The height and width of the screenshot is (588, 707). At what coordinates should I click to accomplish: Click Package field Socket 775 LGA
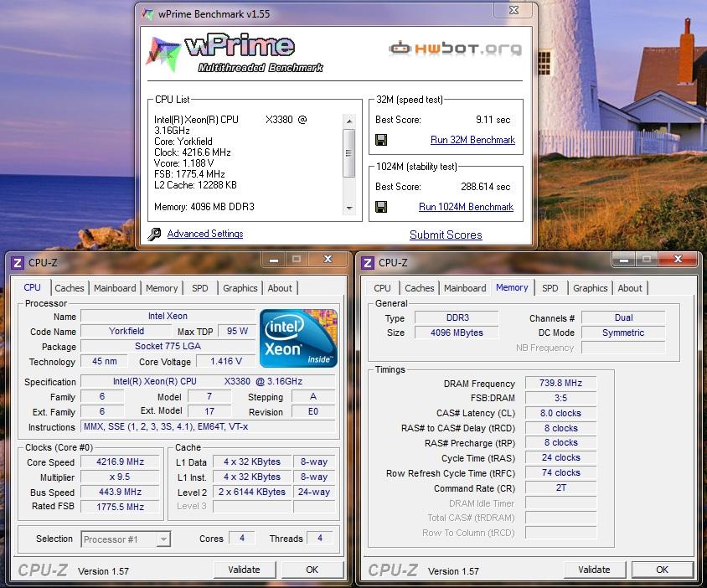168,346
